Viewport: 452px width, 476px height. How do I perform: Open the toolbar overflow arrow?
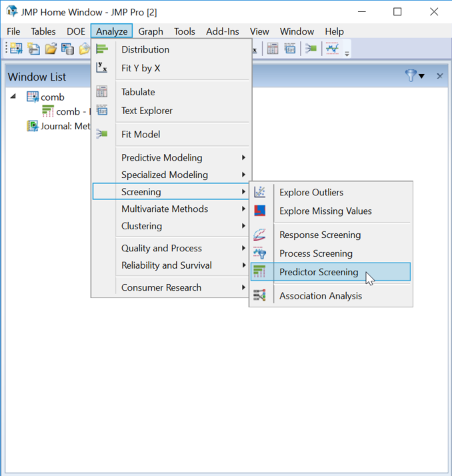(347, 54)
